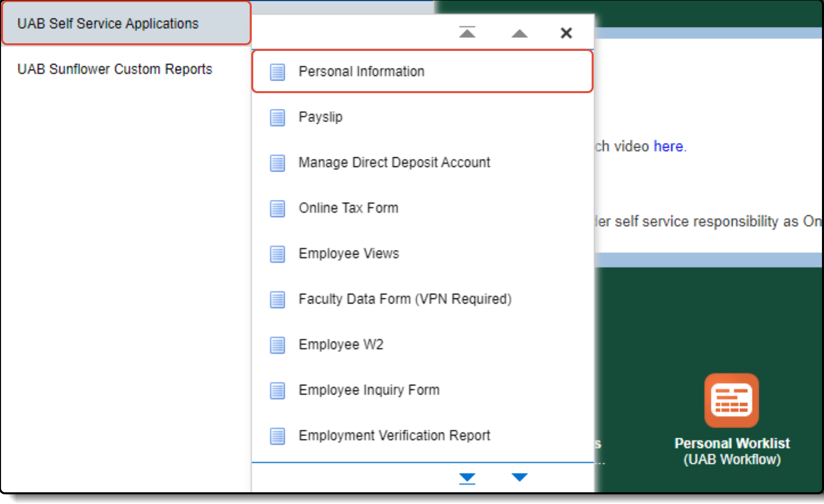The width and height of the screenshot is (824, 504).
Task: Click the document icon beside Employee W2
Action: [x=277, y=345]
